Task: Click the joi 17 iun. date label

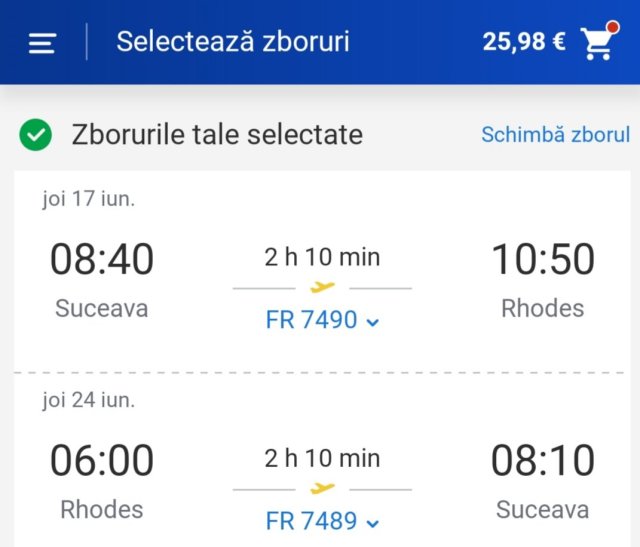Action: (88, 198)
